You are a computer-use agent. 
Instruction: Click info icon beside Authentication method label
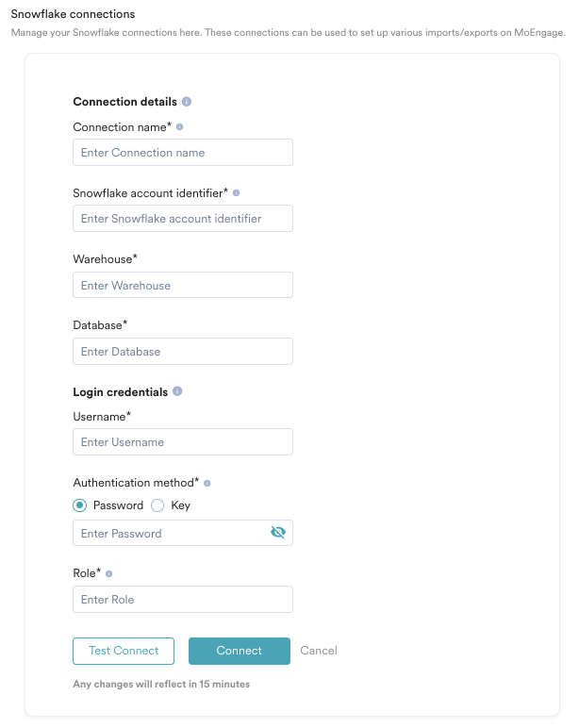(207, 483)
